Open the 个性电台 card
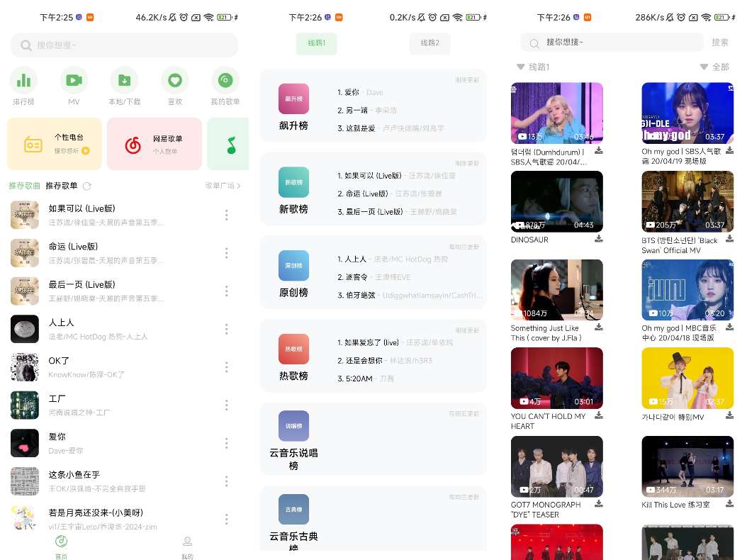 (x=55, y=144)
